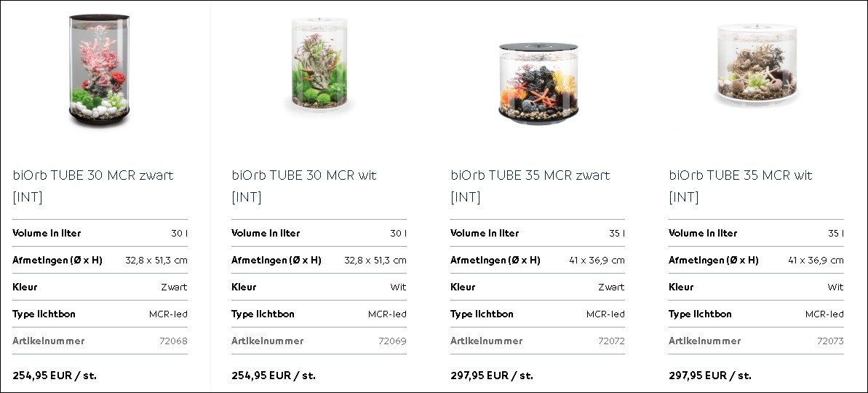Select article number 72073
Image resolution: width=868 pixels, height=393 pixels.
pyautogui.click(x=830, y=341)
